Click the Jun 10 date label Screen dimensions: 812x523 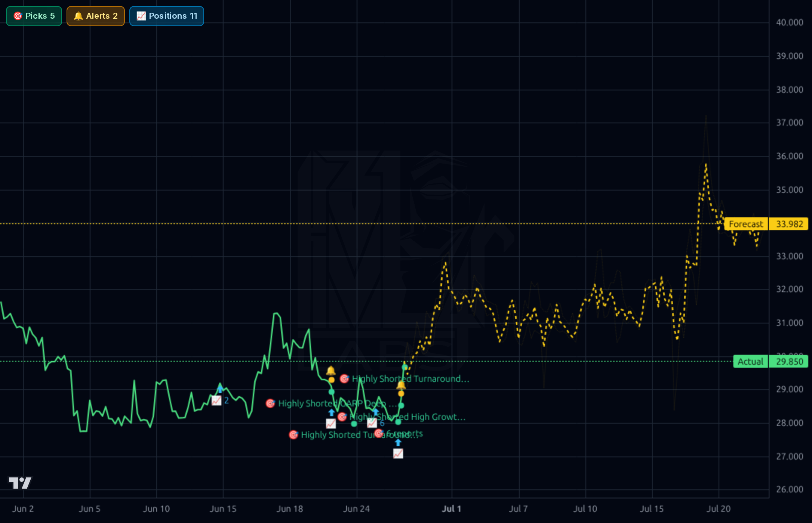(156, 509)
